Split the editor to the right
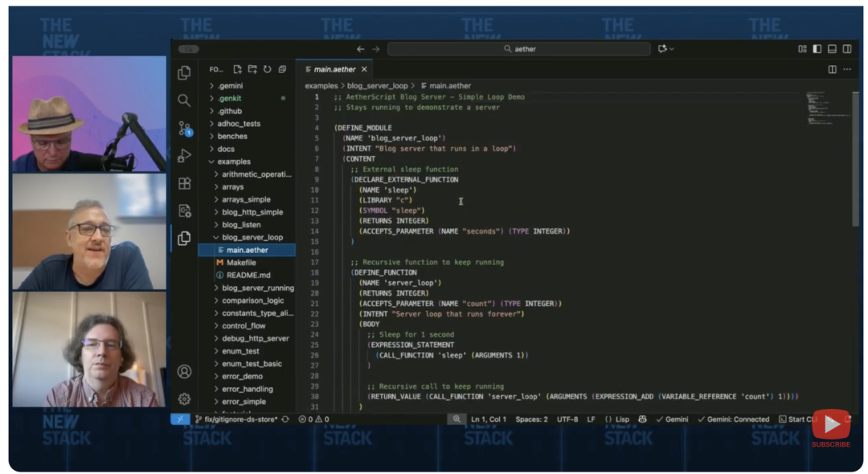The image size is (868, 474). [832, 70]
